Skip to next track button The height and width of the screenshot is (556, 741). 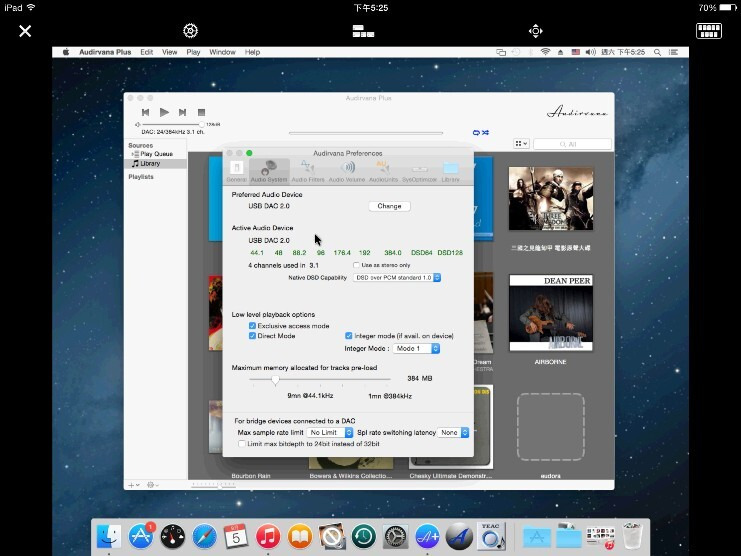click(x=182, y=113)
